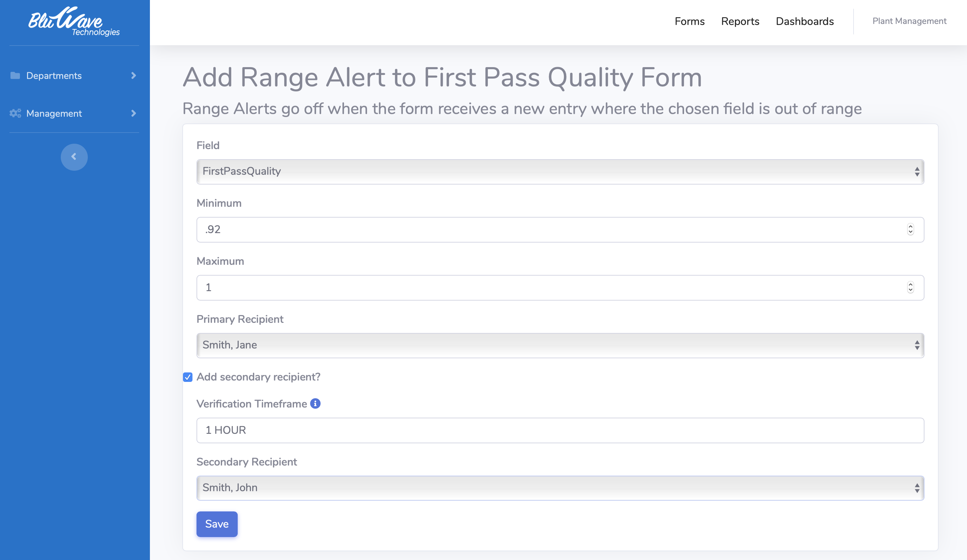Open the Secondary Recipient dropdown
This screenshot has height=560, width=967.
tap(560, 487)
